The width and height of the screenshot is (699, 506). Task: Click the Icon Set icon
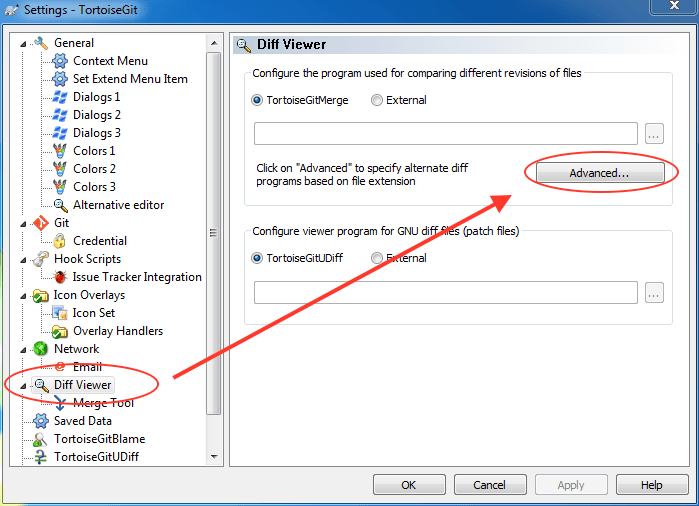click(59, 313)
